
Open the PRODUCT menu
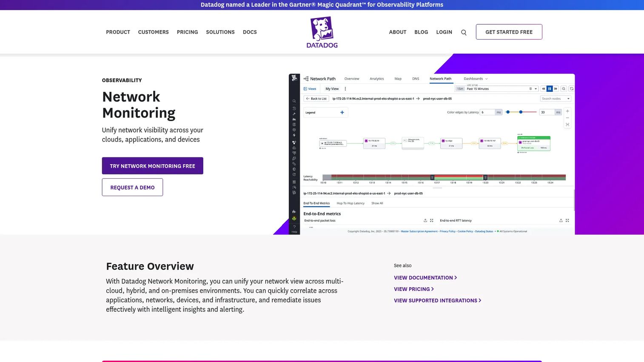pos(118,32)
